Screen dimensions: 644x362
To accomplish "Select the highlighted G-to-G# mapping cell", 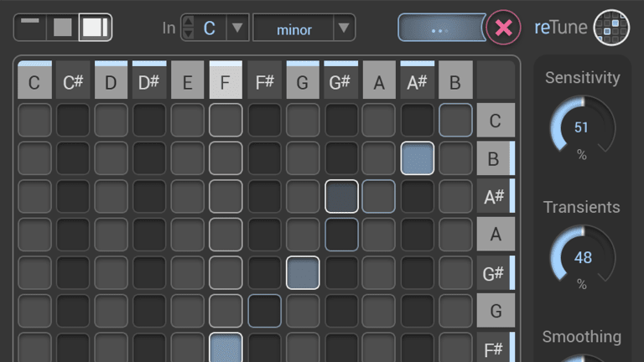I will click(303, 273).
